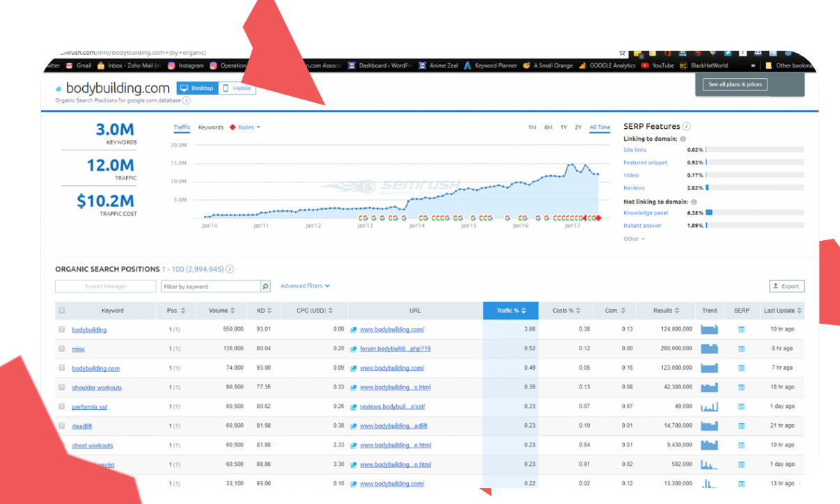Check the box for chest workouts row
The width and height of the screenshot is (840, 504).
[62, 446]
